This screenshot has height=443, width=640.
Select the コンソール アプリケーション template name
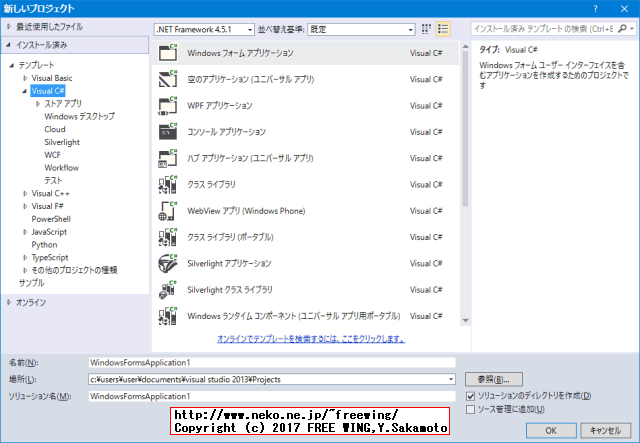pyautogui.click(x=226, y=132)
